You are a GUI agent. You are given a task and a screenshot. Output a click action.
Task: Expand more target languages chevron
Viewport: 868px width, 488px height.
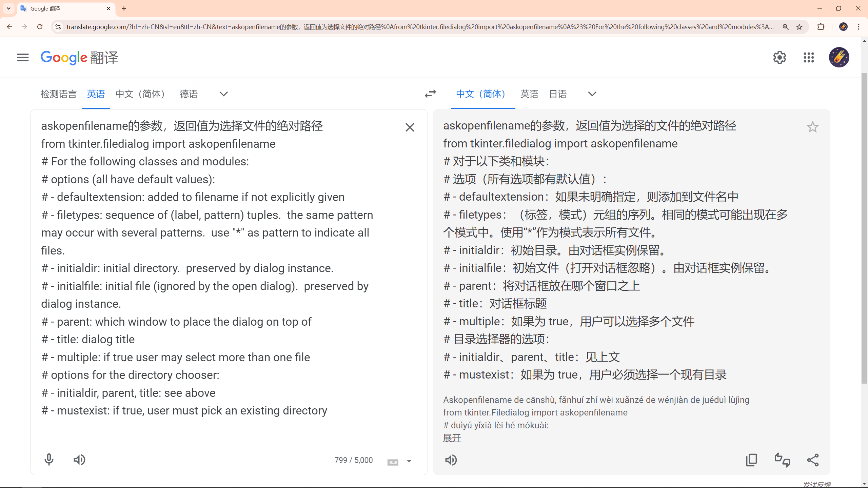(592, 94)
